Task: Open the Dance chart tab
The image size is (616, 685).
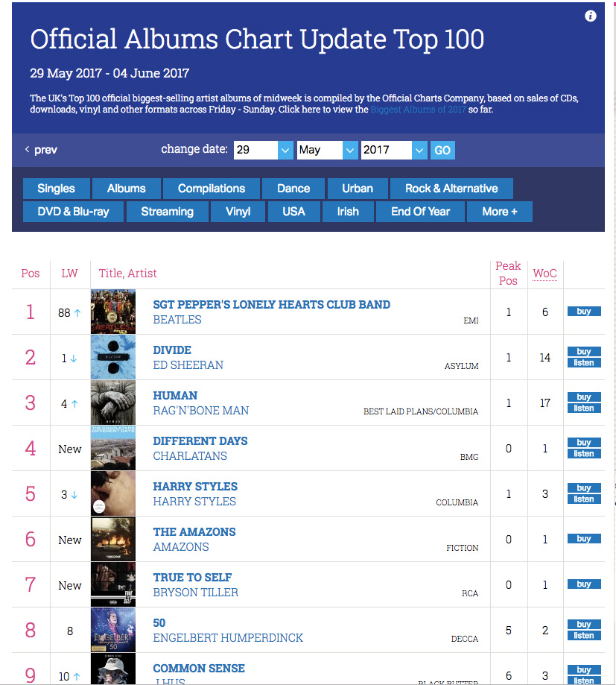Action: [293, 189]
